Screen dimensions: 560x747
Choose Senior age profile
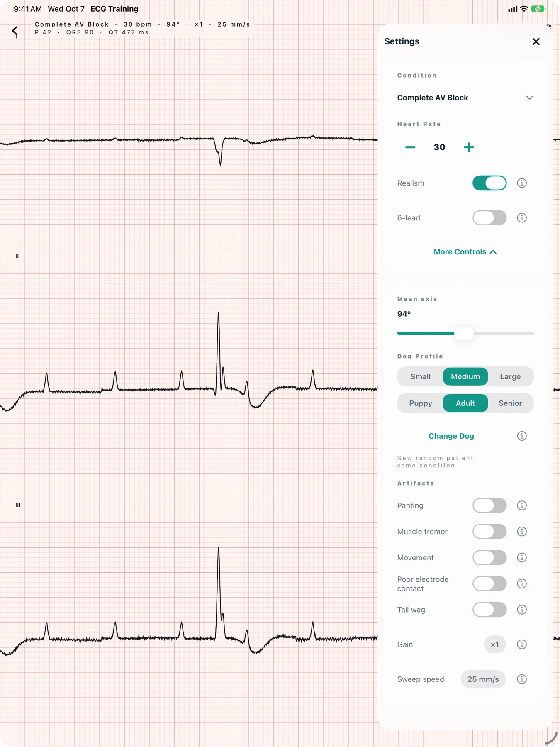pyautogui.click(x=510, y=403)
